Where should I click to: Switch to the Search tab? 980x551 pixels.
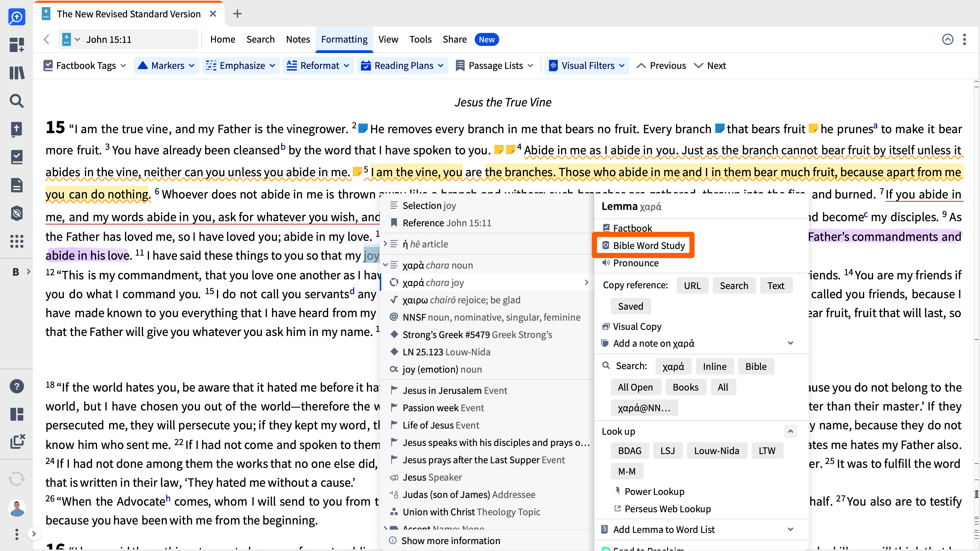pyautogui.click(x=260, y=40)
